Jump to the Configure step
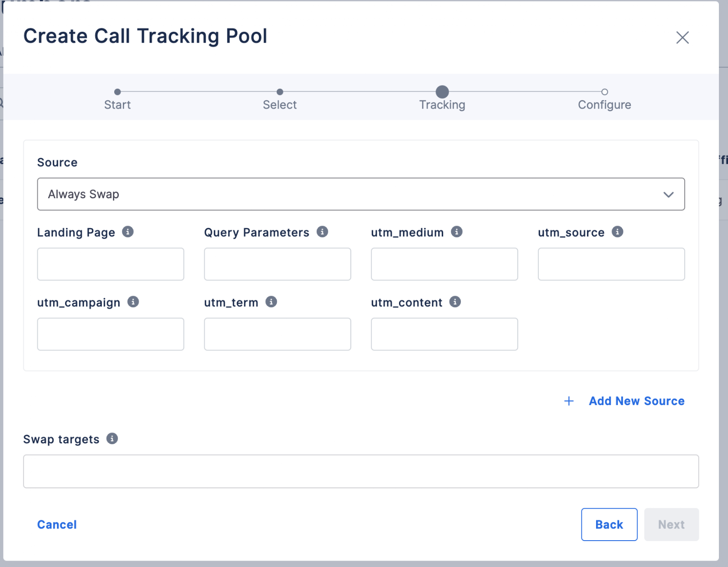Image resolution: width=728 pixels, height=567 pixels. tap(604, 99)
